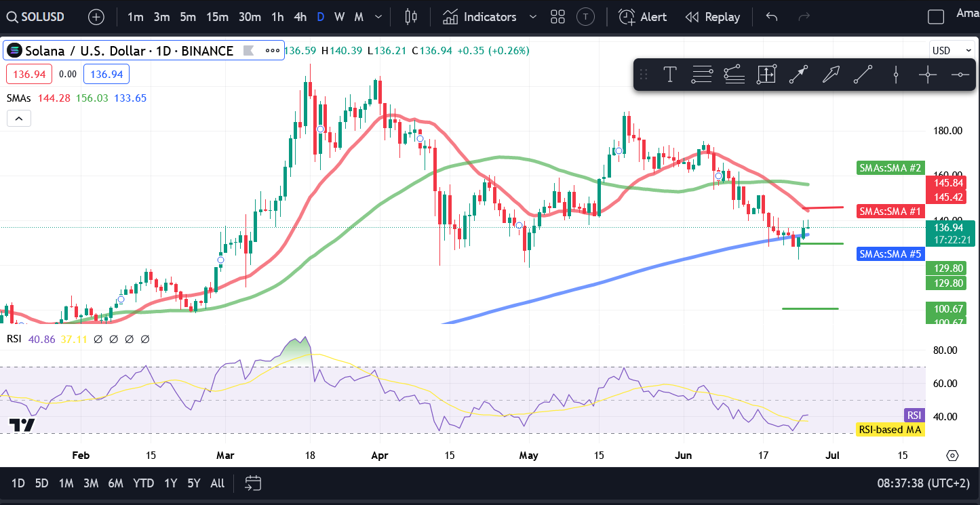Viewport: 980px width, 505px height.
Task: Switch to the 5m timeframe
Action: [x=188, y=17]
